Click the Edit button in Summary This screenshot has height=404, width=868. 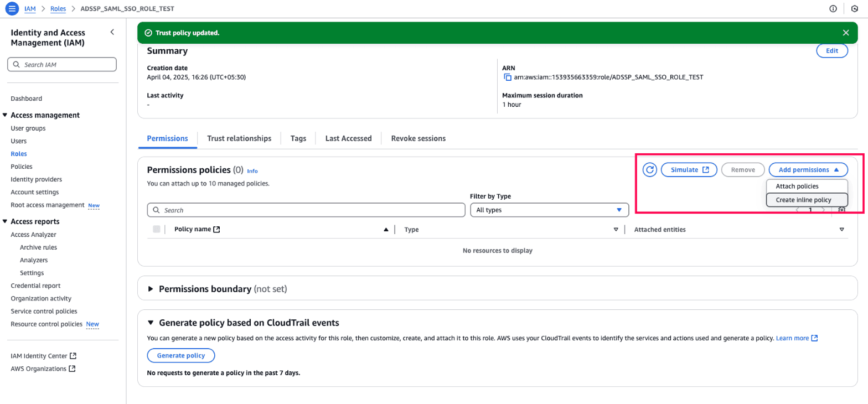coord(832,50)
